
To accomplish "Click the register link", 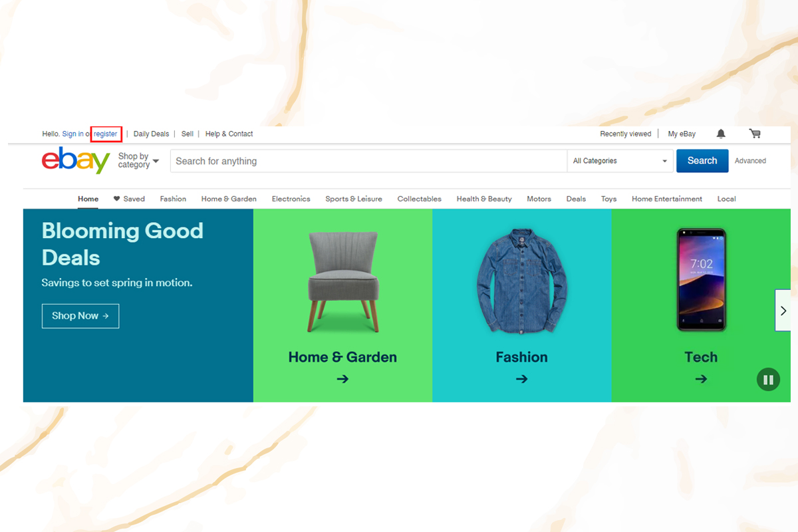I will click(x=106, y=134).
